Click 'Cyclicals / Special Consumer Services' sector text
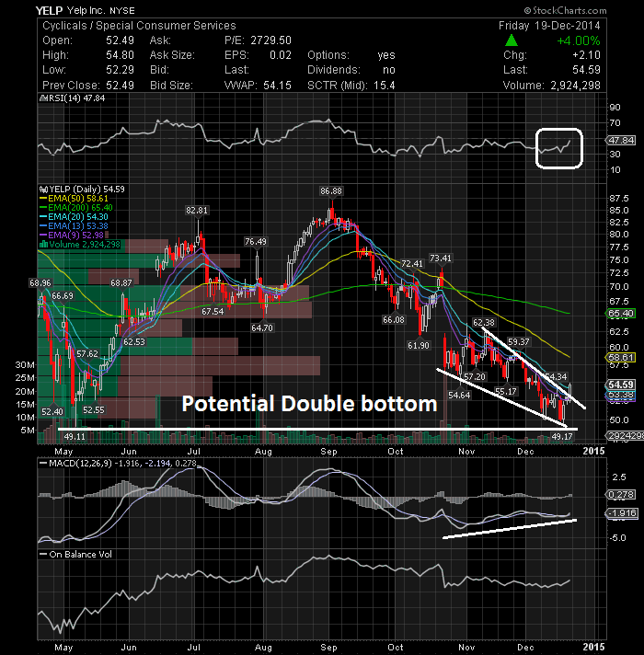The height and width of the screenshot is (655, 644). coord(139,26)
